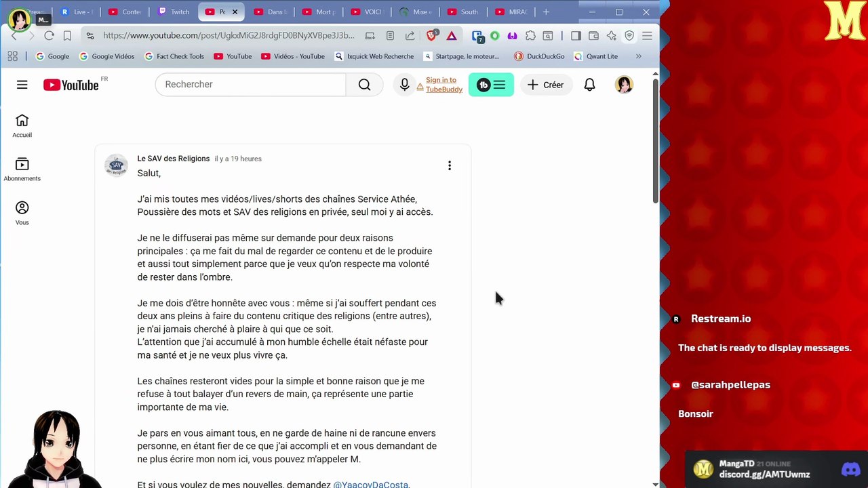Open Accueil in the YouTube sidebar
Screen dimensions: 868x488
[22, 126]
